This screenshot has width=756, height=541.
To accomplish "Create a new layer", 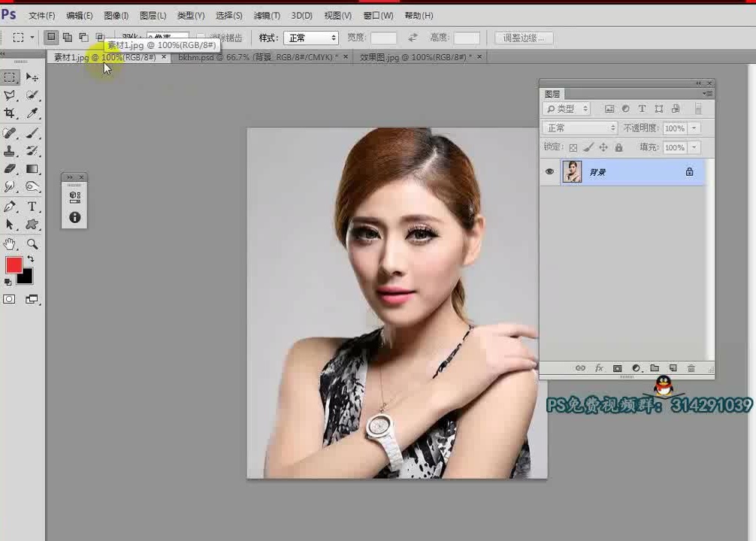I will pos(673,368).
